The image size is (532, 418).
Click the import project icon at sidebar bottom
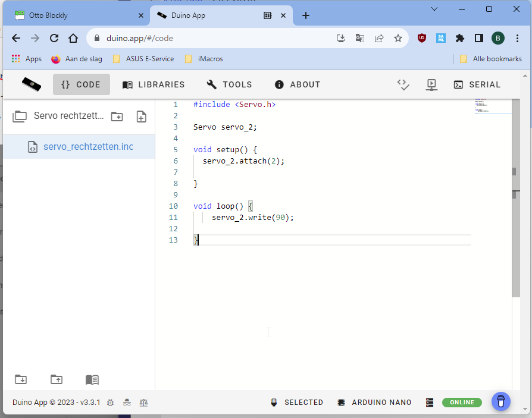21,379
